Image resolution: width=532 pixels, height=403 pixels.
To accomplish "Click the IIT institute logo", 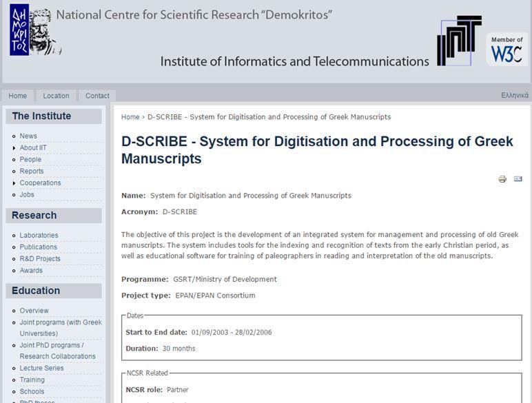I will point(459,41).
